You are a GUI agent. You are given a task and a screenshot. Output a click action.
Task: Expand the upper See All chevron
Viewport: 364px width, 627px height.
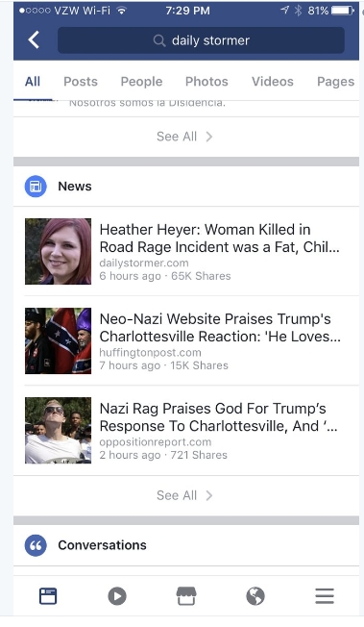(x=184, y=137)
